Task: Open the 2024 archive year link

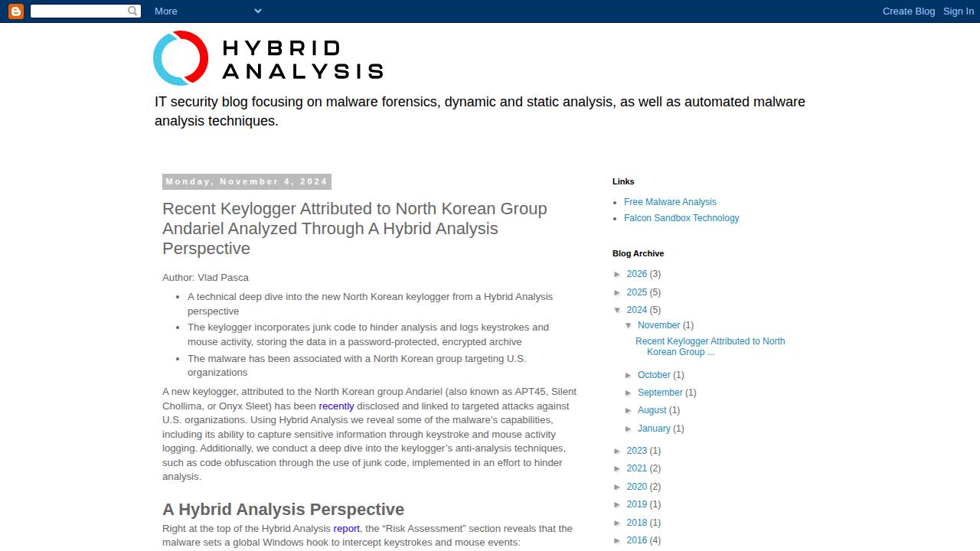Action: click(x=637, y=310)
